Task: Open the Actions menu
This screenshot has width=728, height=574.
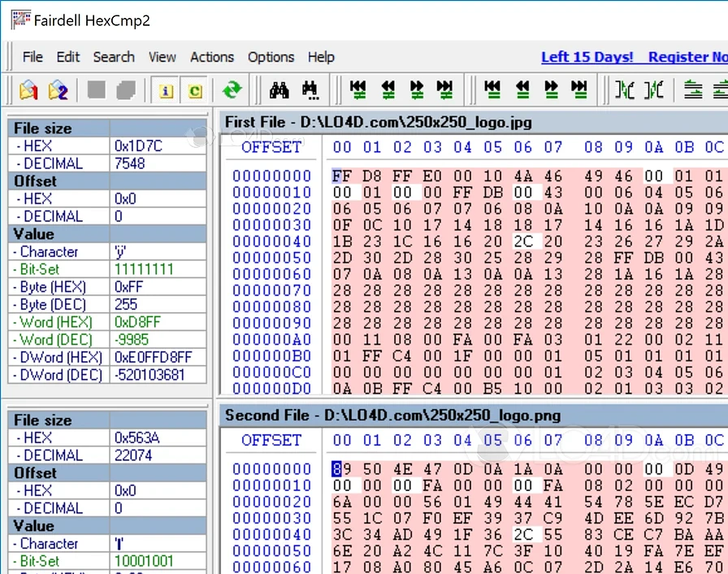Action: (212, 57)
